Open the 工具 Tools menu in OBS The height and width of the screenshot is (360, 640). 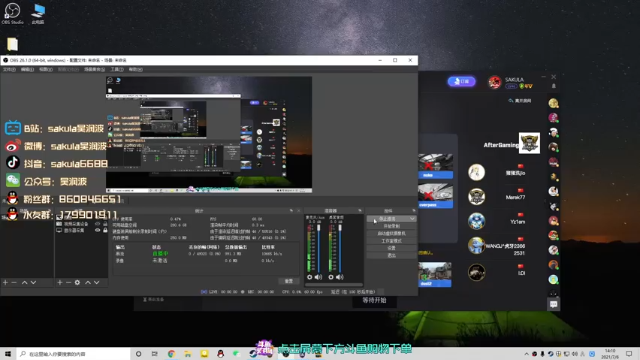(x=117, y=69)
